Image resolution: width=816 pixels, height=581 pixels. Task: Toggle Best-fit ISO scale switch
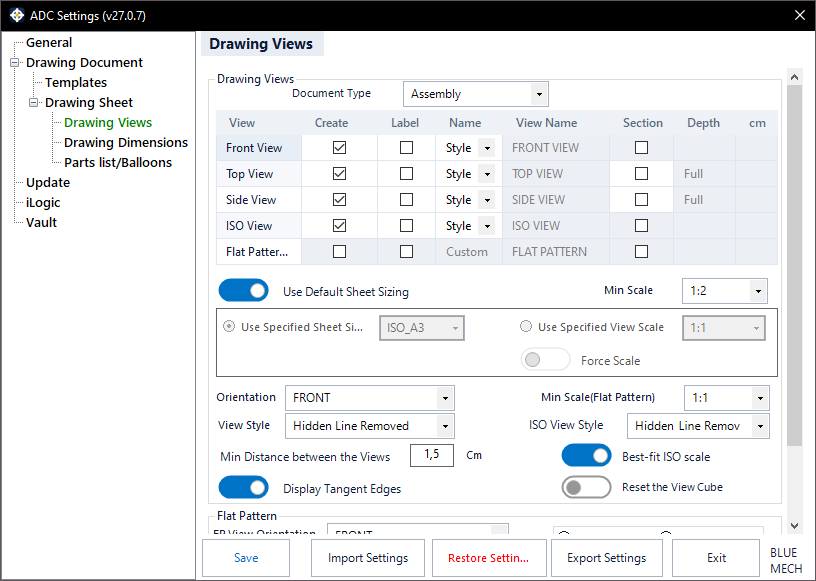586,456
